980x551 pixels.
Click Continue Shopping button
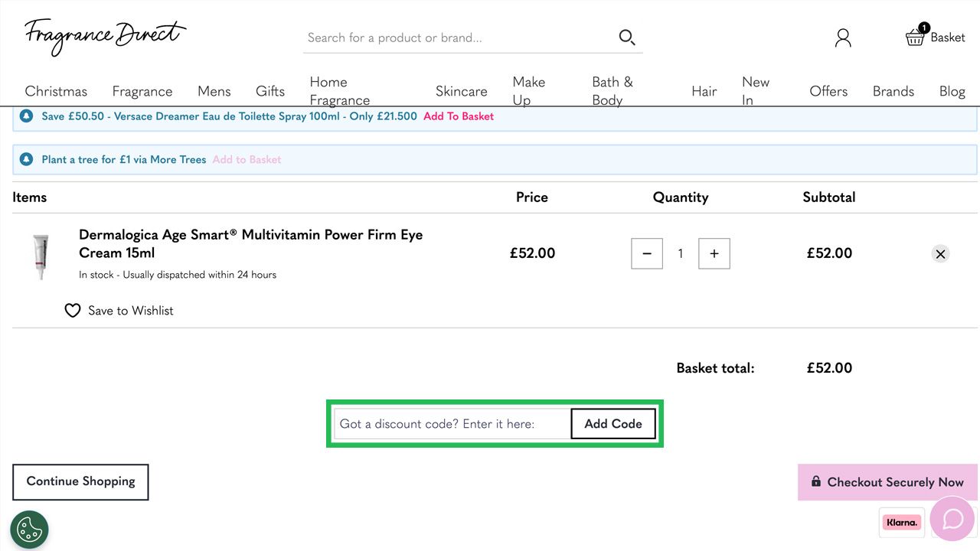pyautogui.click(x=80, y=482)
